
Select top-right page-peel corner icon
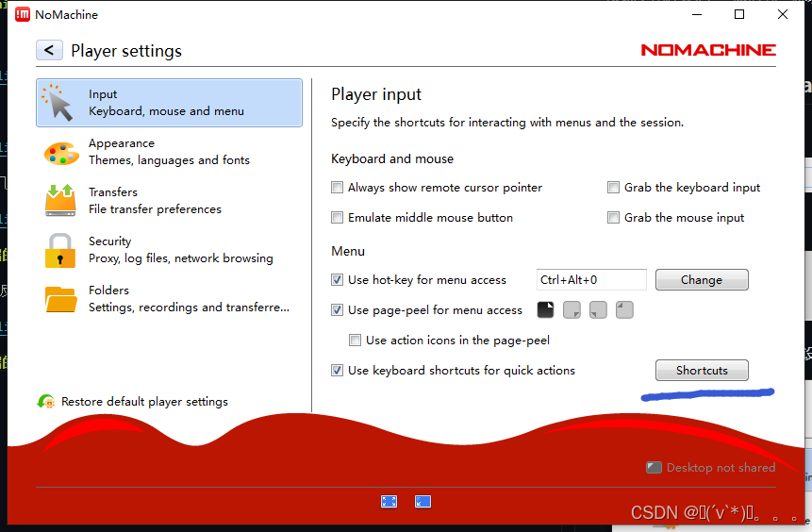coord(545,309)
